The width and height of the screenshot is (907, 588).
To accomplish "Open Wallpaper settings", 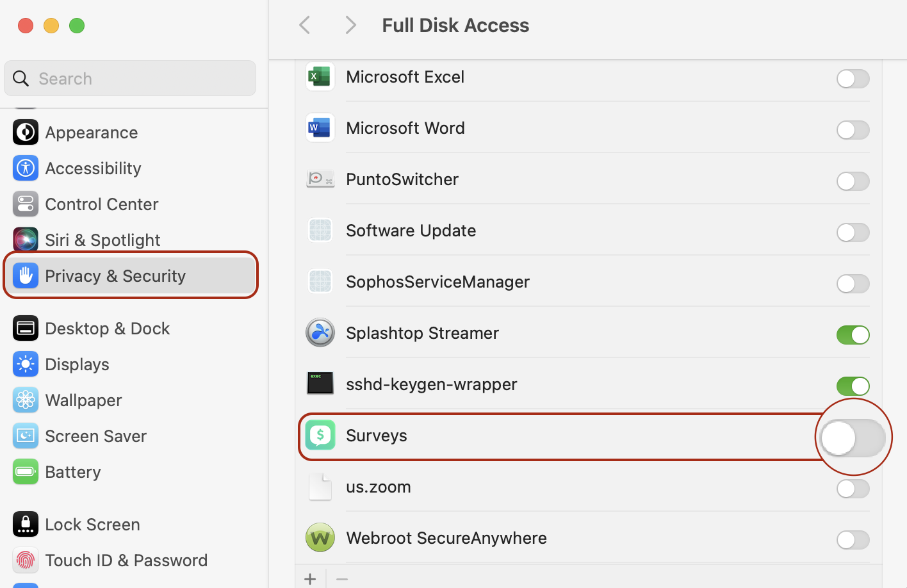I will point(130,400).
